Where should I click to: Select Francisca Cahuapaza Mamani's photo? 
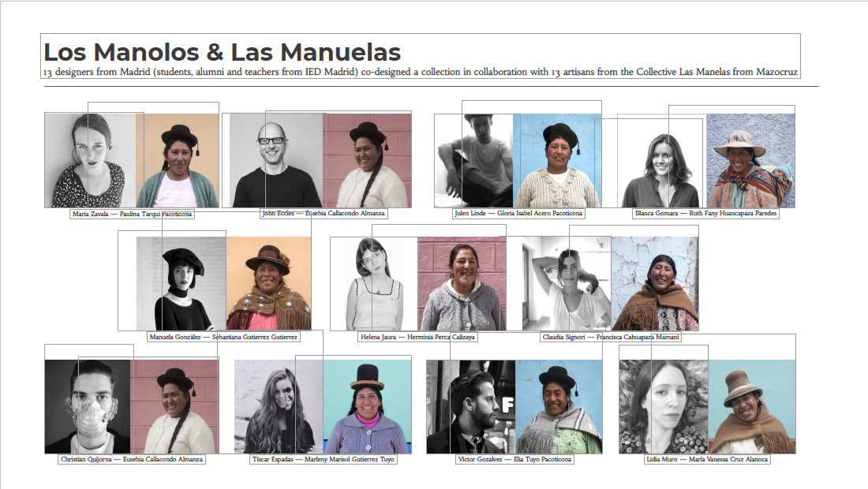[655, 284]
